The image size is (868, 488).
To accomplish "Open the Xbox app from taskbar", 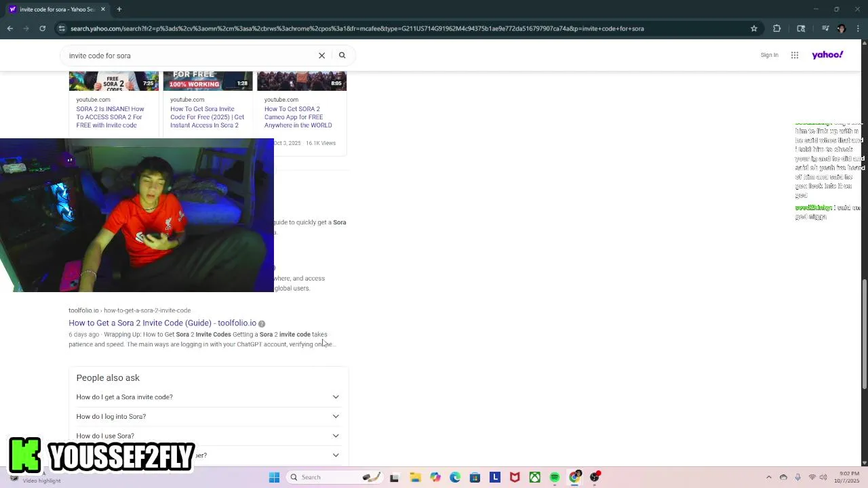I will pos(535,477).
